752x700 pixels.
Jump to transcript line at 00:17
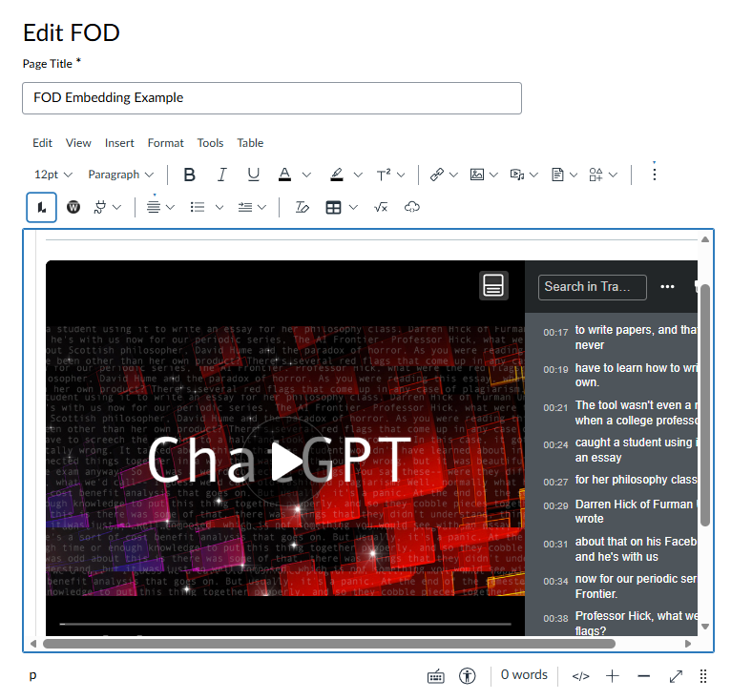click(x=620, y=338)
